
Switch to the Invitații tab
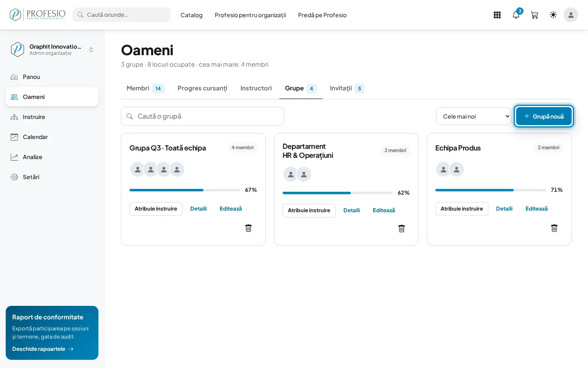[x=347, y=88]
